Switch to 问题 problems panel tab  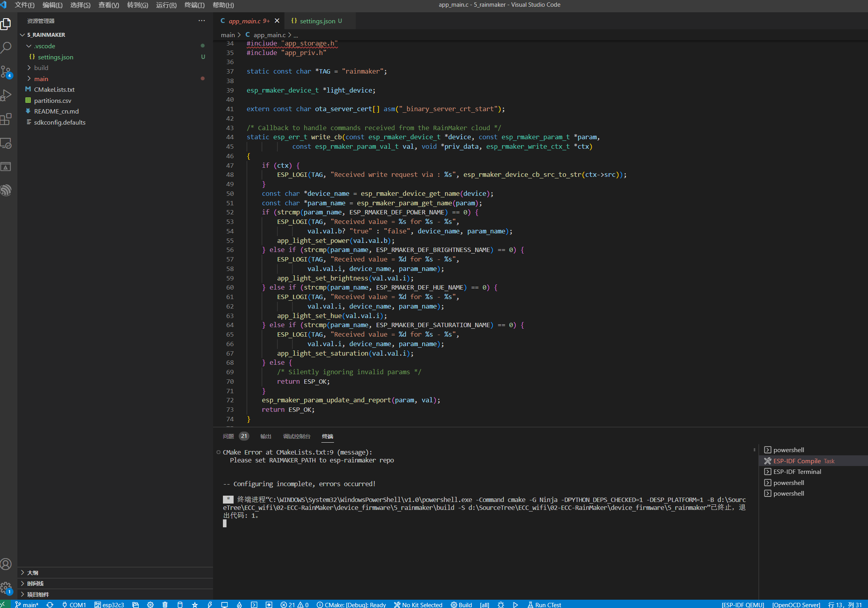(x=236, y=436)
